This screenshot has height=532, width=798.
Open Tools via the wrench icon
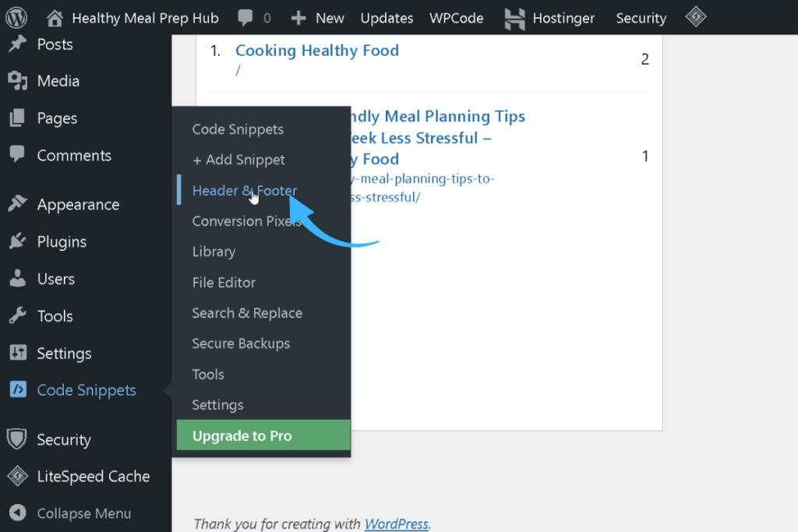pyautogui.click(x=17, y=315)
